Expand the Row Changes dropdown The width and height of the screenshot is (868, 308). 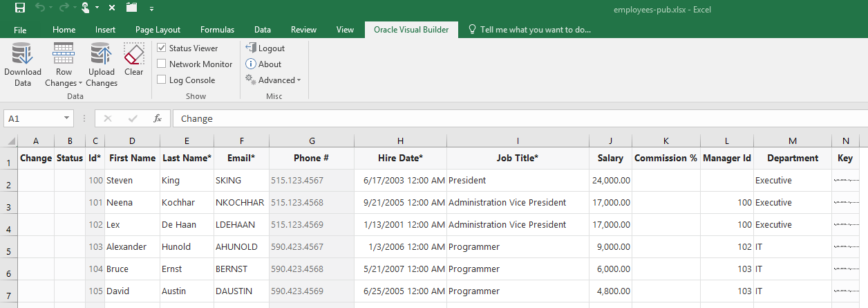(x=64, y=77)
